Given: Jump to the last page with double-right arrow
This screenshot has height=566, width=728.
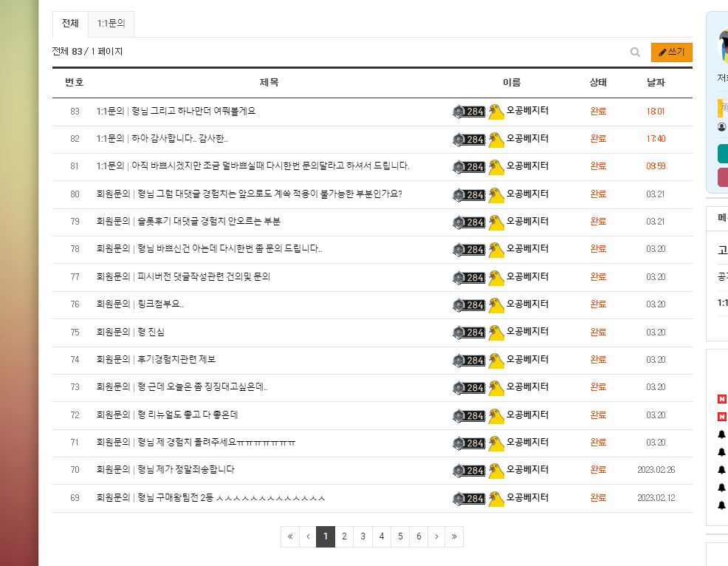Looking at the screenshot, I should tap(454, 536).
